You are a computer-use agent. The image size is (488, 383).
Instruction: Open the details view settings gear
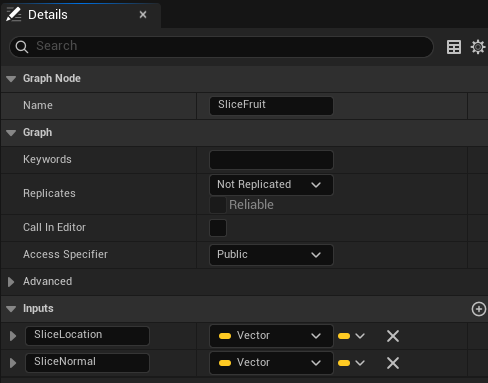(478, 47)
